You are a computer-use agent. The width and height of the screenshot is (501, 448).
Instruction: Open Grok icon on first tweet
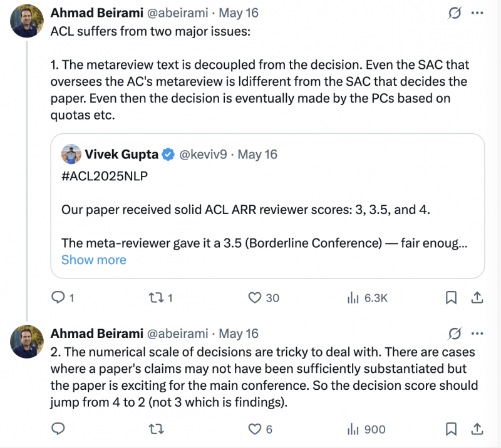click(x=455, y=13)
